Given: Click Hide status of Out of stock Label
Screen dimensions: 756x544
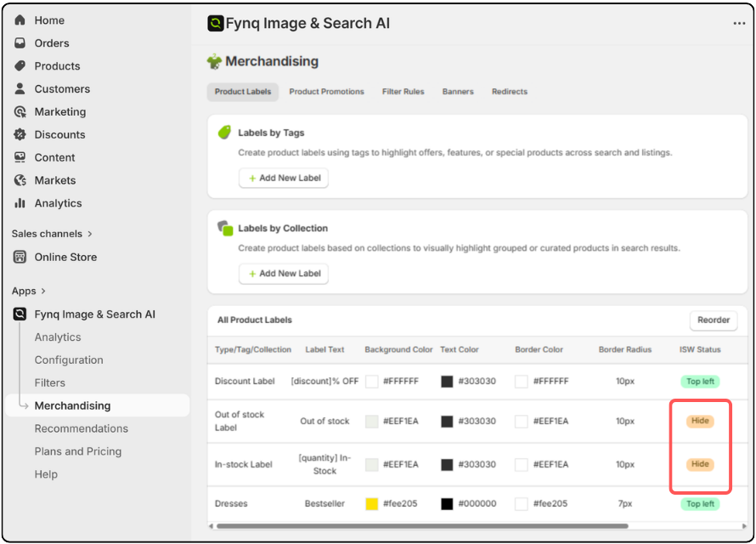Looking at the screenshot, I should 700,421.
